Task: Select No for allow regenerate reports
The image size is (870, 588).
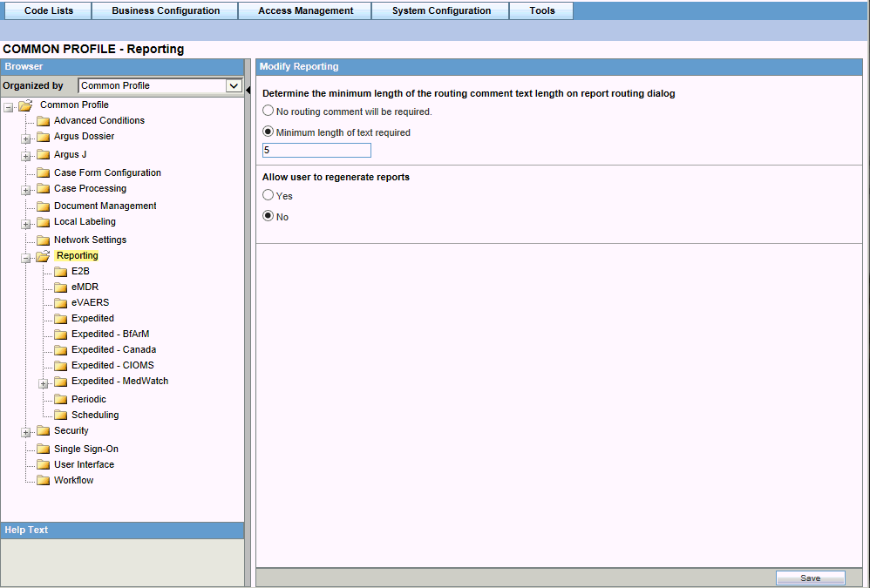Action: [x=268, y=215]
